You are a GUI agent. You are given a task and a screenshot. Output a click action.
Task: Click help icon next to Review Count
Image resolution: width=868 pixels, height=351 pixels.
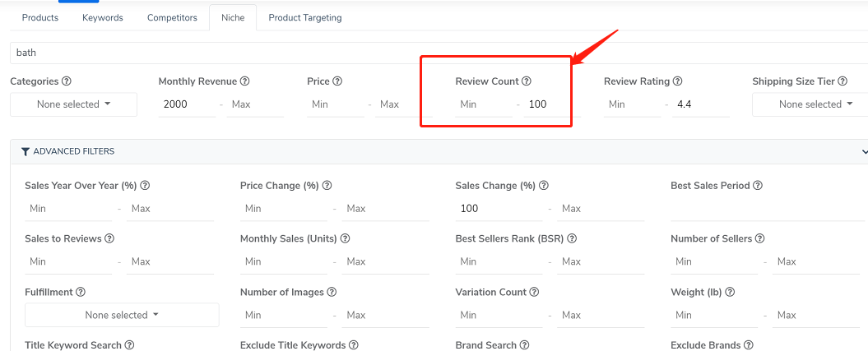[527, 81]
